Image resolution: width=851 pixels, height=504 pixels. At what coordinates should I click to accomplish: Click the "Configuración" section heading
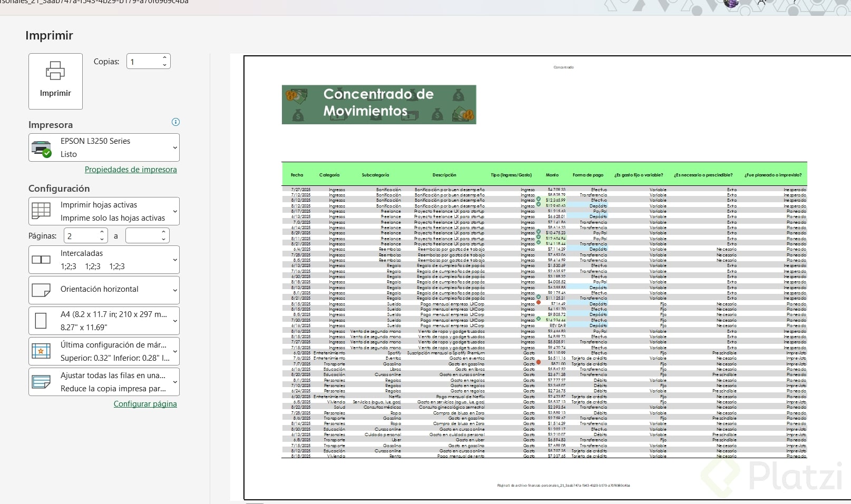click(x=59, y=189)
